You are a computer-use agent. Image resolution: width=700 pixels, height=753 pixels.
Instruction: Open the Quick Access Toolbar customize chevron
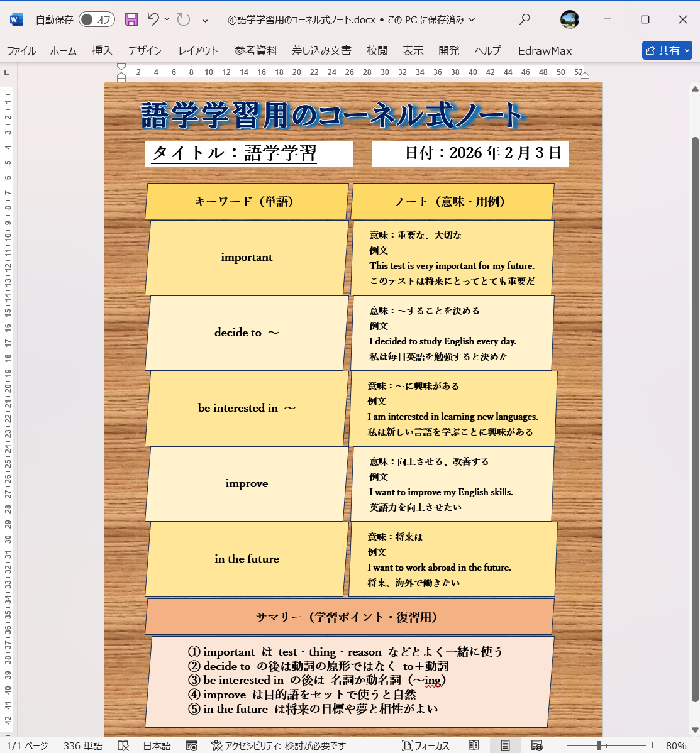coord(205,19)
